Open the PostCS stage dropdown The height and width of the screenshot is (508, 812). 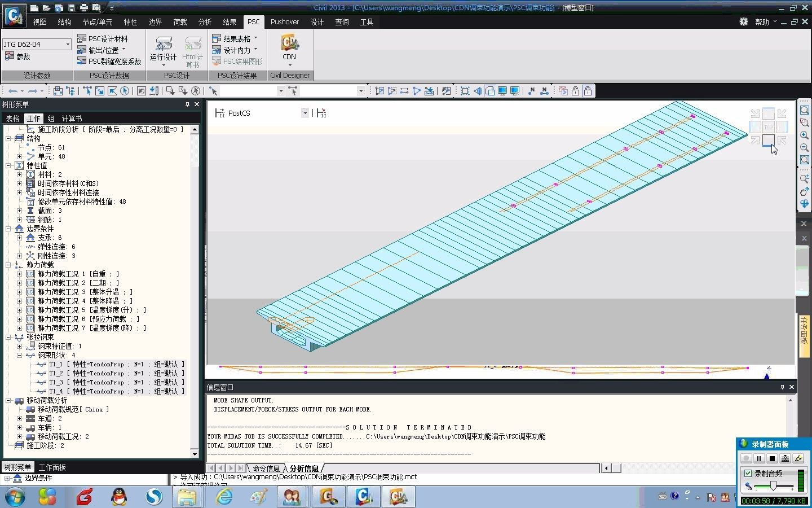pos(304,113)
